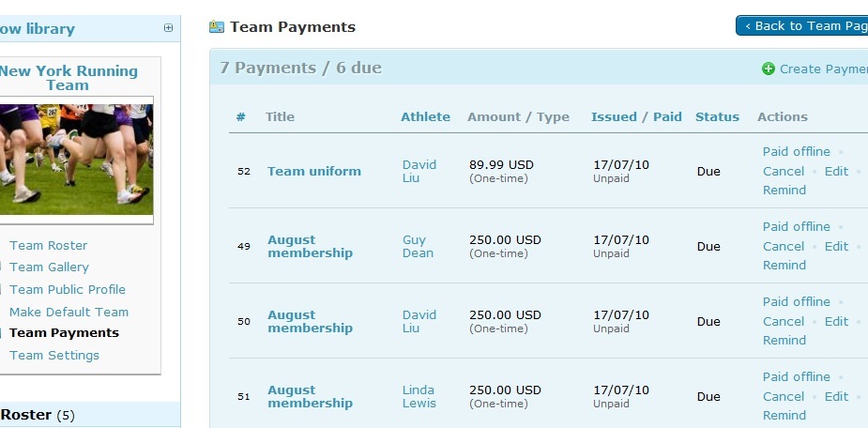Viewport: 868px width, 428px height.
Task: Click the New York Running Team photo
Action: [x=77, y=159]
